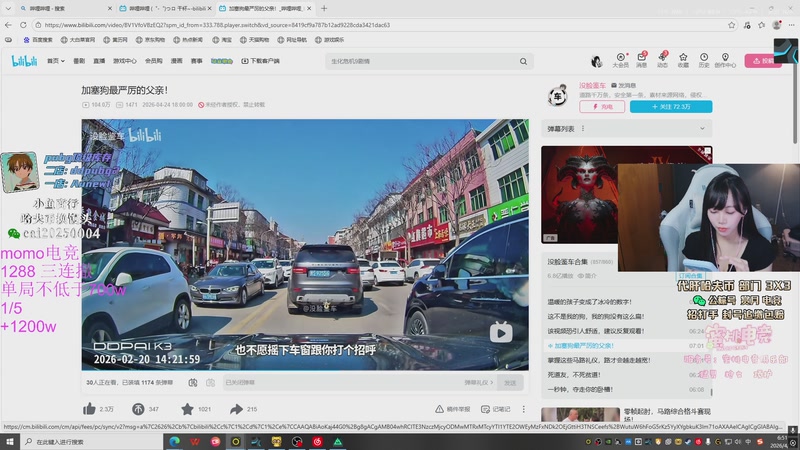The height and width of the screenshot is (450, 800).
Task: Click the blue 关注 follow button
Action: [x=671, y=107]
